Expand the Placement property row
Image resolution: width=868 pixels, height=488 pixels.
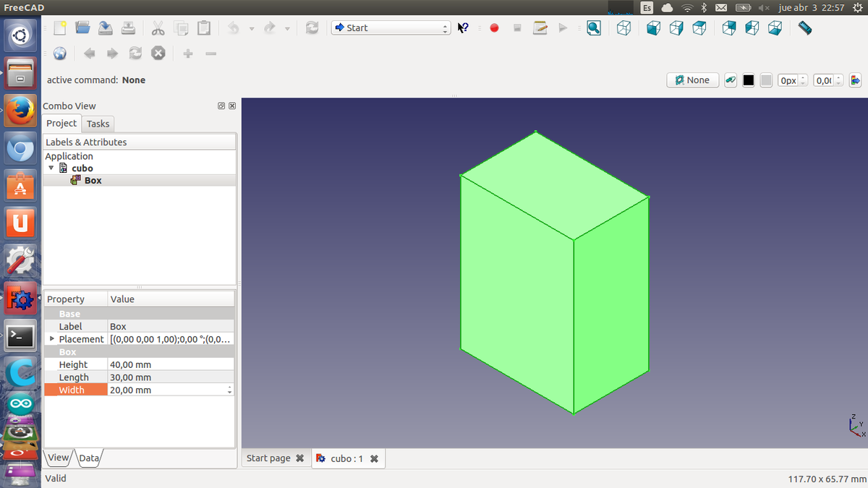(x=52, y=339)
